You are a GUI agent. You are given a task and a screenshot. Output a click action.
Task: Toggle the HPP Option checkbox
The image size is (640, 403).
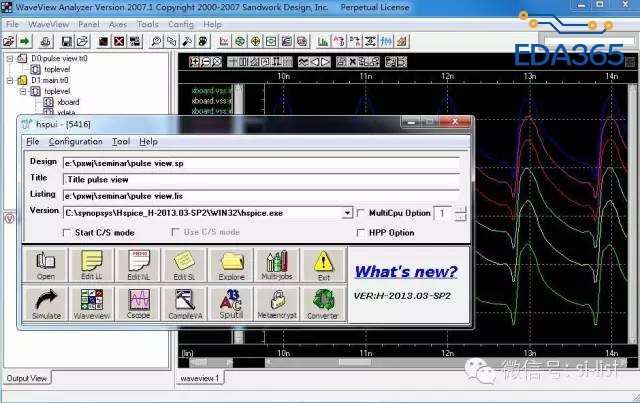click(x=362, y=232)
